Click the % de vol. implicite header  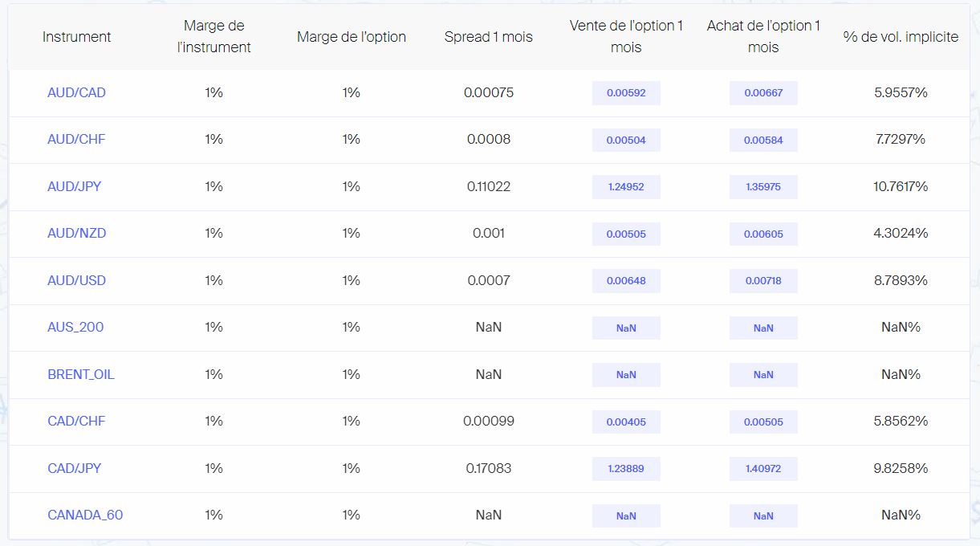[901, 37]
